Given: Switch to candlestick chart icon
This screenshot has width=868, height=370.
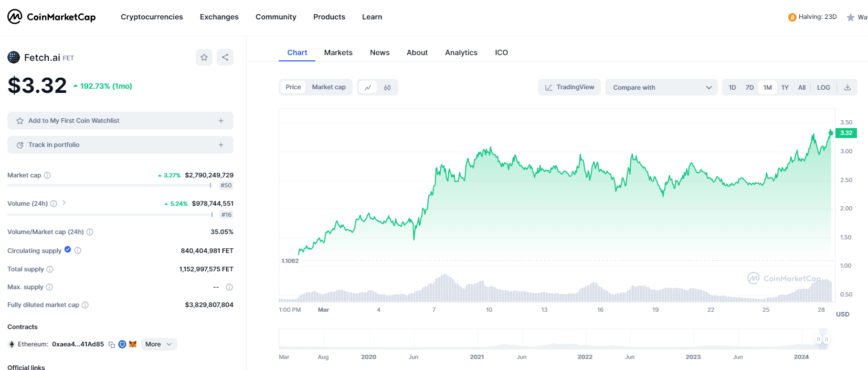Looking at the screenshot, I should coord(387,88).
